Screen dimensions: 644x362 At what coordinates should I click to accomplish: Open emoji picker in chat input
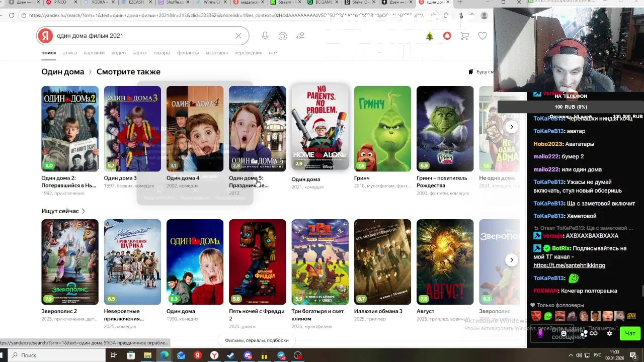coord(563,333)
